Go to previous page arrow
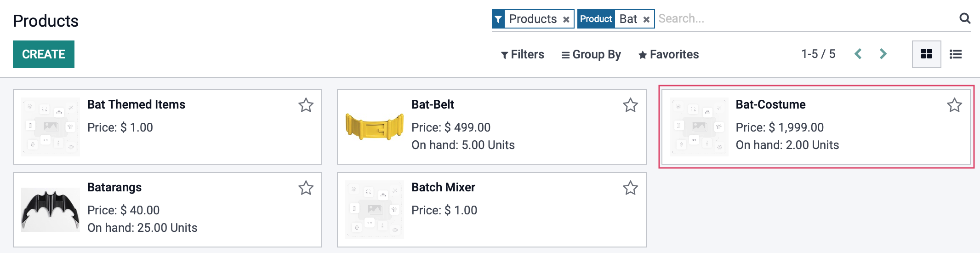The height and width of the screenshot is (253, 980). pyautogui.click(x=858, y=54)
